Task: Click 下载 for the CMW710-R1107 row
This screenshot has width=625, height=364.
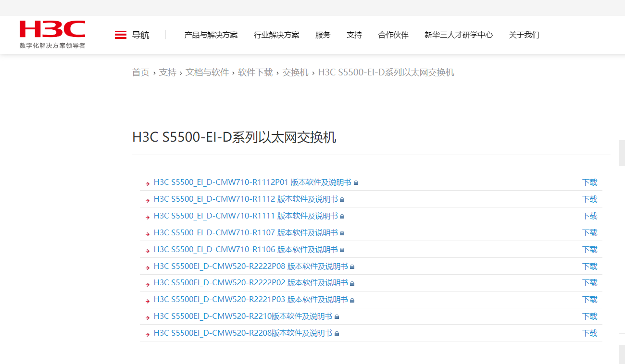Action: 590,233
